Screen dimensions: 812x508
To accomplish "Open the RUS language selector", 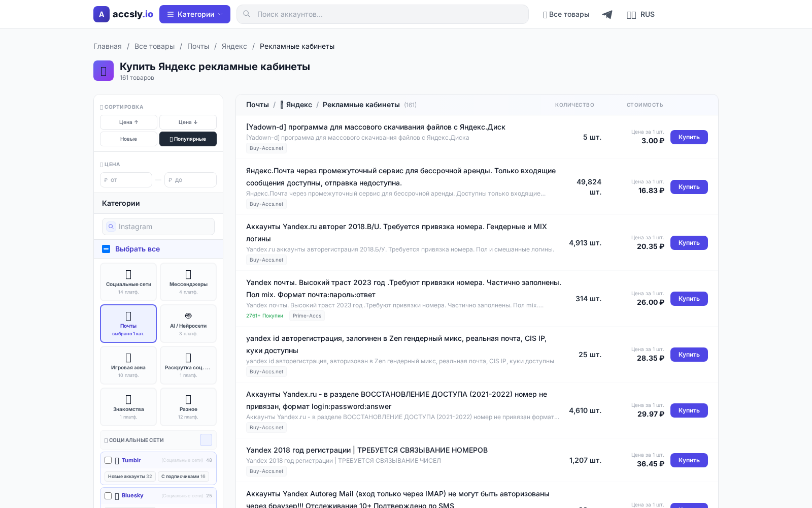I will tap(641, 14).
